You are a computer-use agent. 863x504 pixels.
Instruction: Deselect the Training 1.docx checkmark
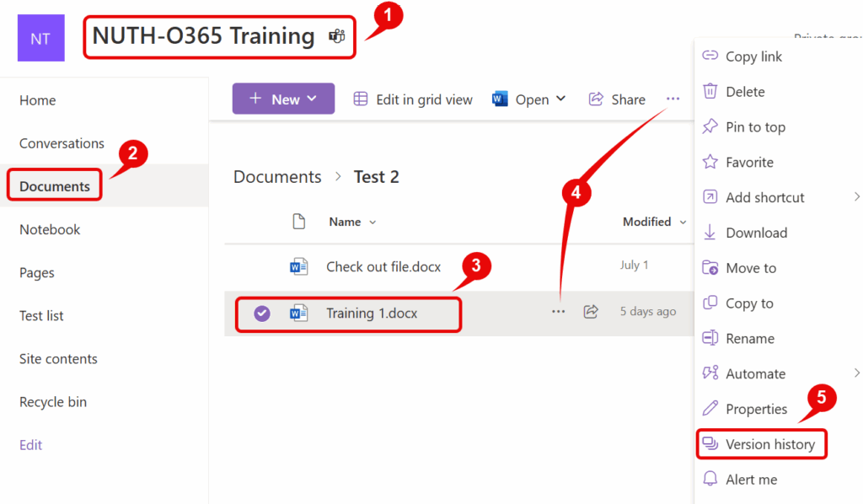[x=262, y=314]
